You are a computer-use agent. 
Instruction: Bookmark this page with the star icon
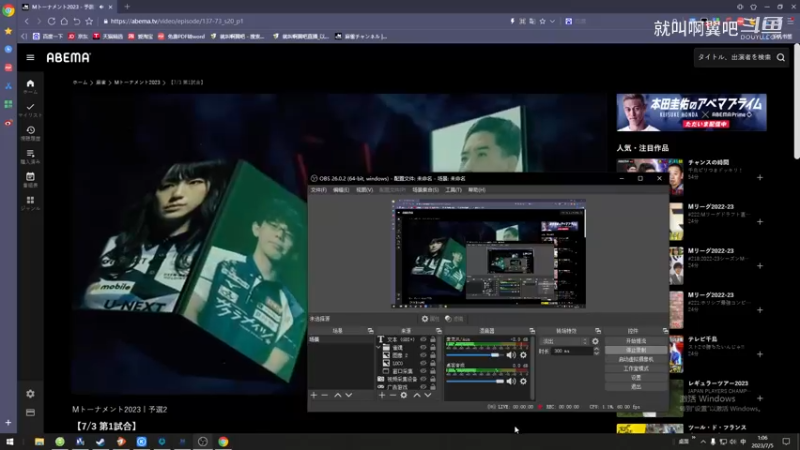89,21
